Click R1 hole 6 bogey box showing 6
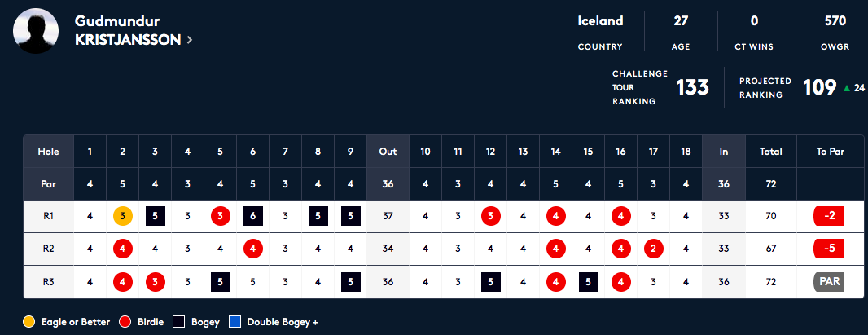The height and width of the screenshot is (335, 868). click(253, 216)
